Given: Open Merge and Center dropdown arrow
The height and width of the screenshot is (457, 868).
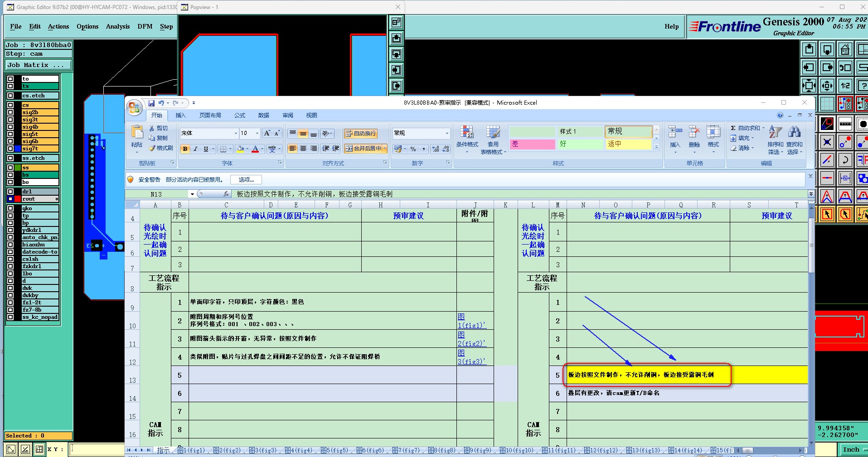Looking at the screenshot, I should point(385,149).
